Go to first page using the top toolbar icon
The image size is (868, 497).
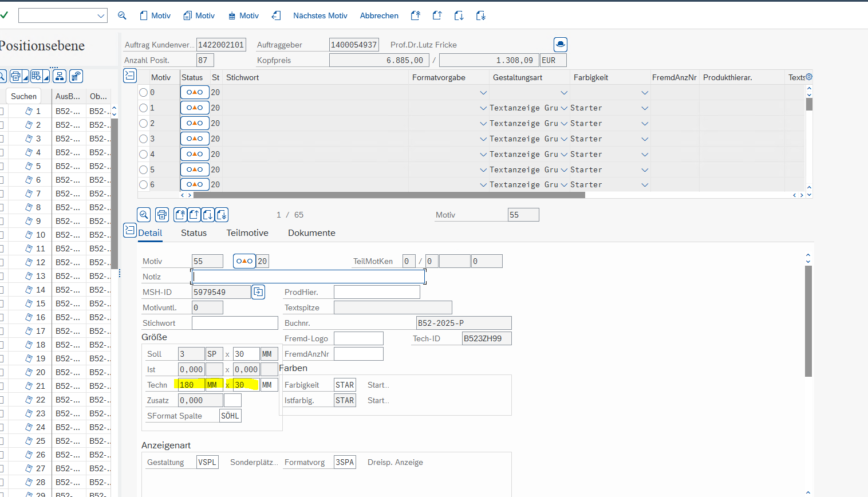[416, 15]
